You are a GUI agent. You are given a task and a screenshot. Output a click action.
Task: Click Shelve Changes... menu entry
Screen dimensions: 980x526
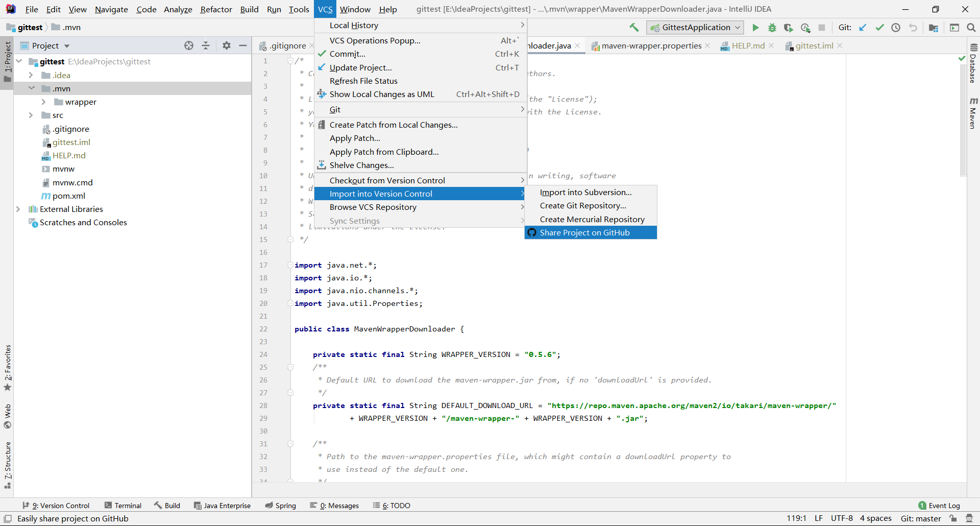(421, 165)
